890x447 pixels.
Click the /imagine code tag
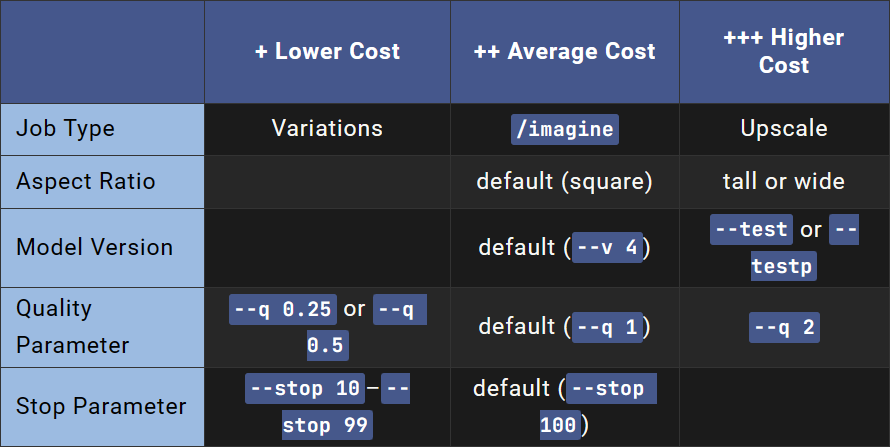[565, 129]
